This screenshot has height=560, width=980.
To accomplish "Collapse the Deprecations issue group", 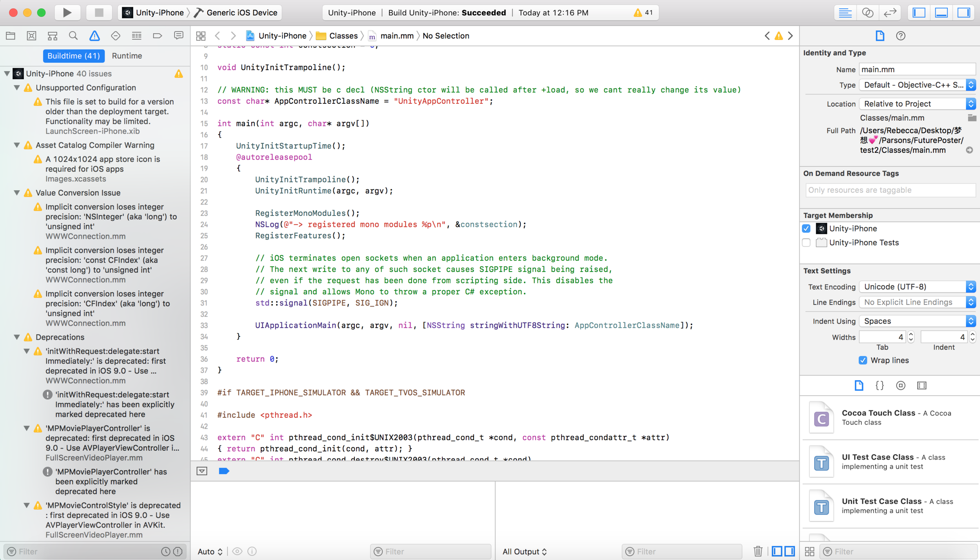I will click(17, 337).
